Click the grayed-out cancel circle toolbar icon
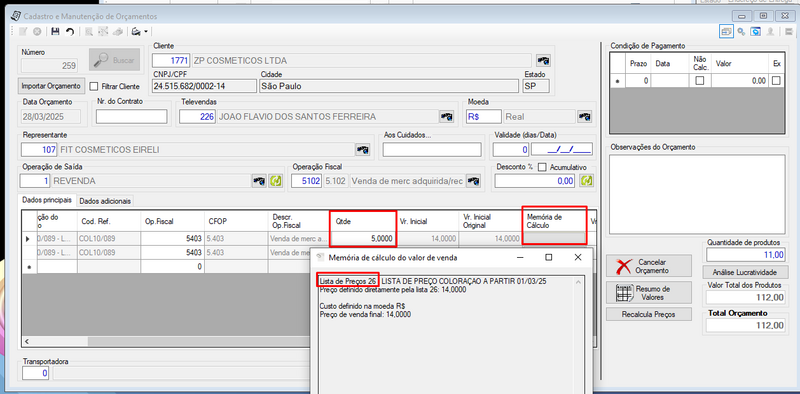The width and height of the screenshot is (800, 394). coord(37,32)
